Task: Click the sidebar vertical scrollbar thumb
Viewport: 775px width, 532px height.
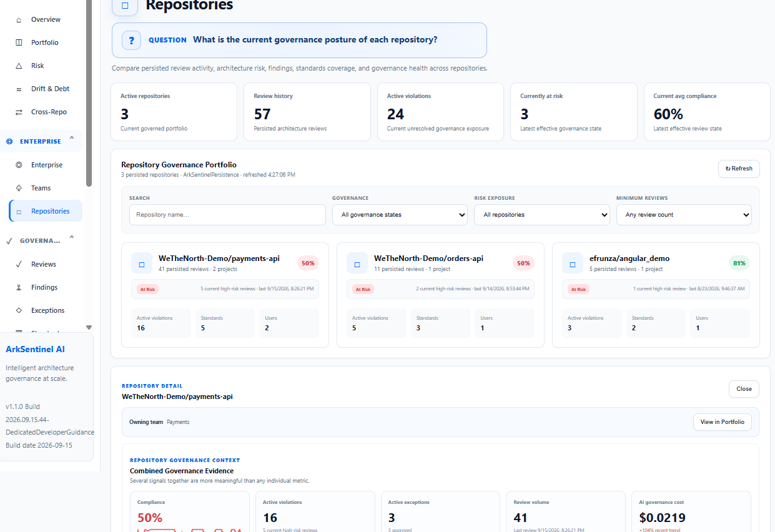Action: click(x=89, y=94)
